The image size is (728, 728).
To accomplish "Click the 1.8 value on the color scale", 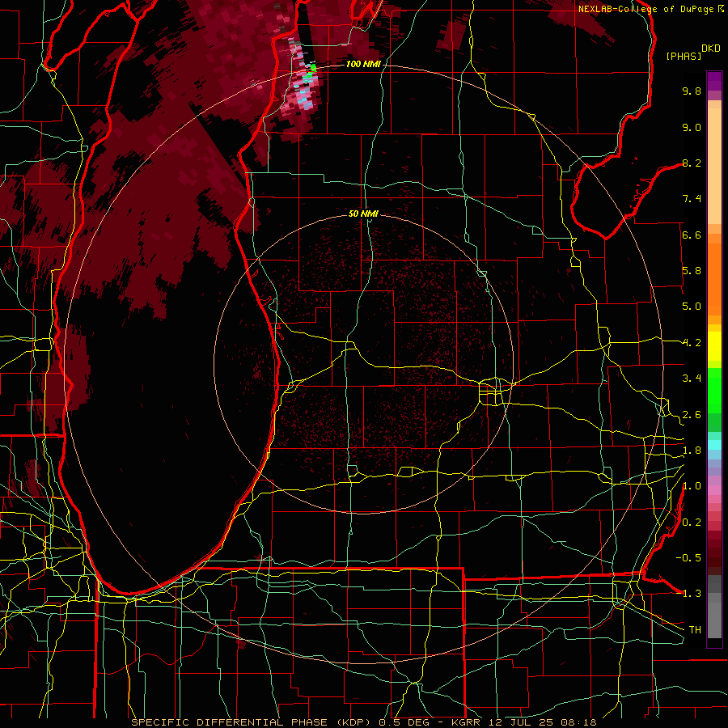I will point(692,451).
